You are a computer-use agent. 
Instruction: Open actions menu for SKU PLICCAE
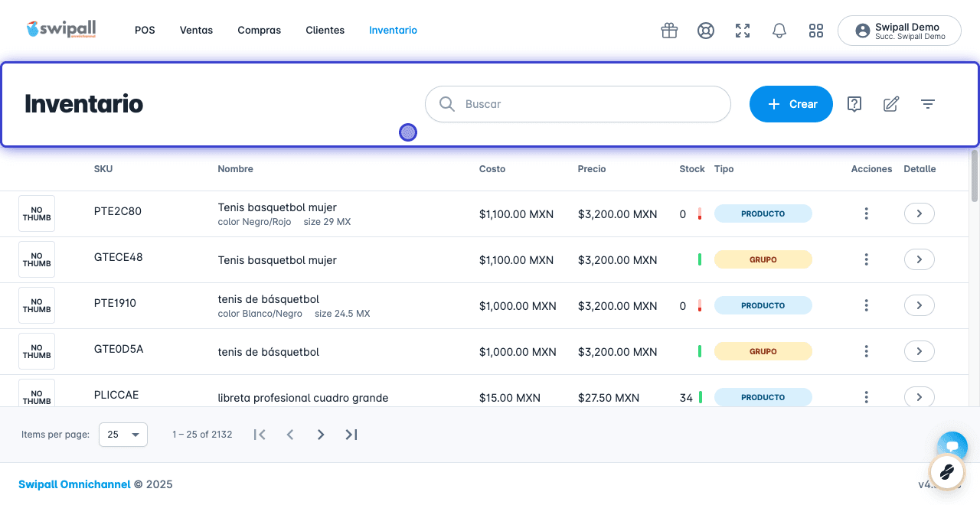tap(866, 398)
